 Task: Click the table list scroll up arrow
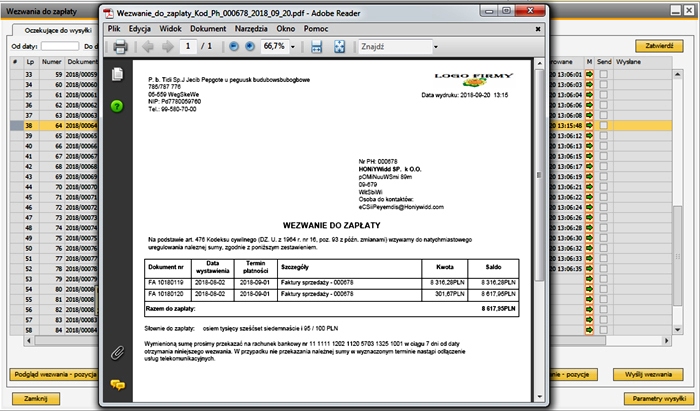point(678,74)
